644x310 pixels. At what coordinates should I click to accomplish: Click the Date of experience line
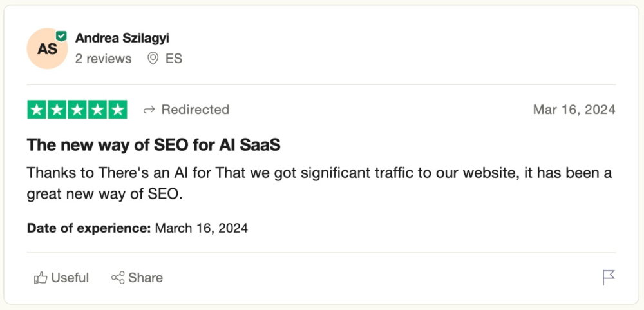click(137, 228)
